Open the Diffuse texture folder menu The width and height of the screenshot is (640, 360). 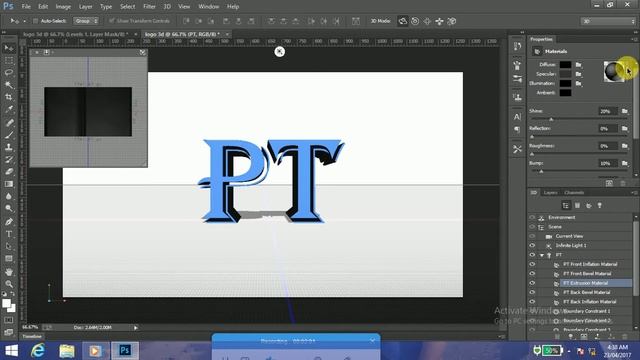pyautogui.click(x=579, y=65)
